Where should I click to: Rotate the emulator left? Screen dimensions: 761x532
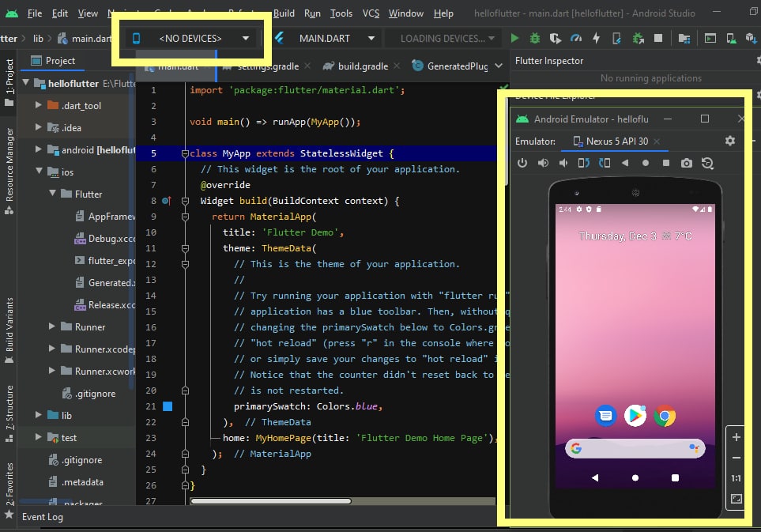(583, 163)
